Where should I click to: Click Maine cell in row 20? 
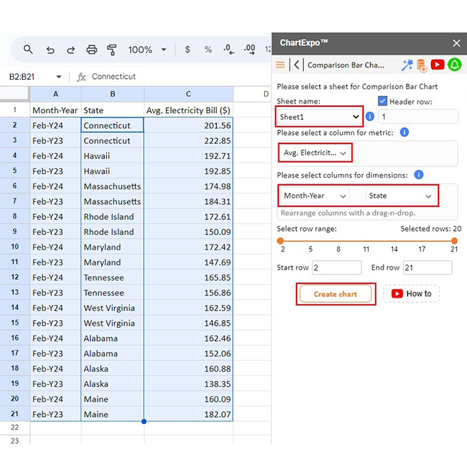tap(113, 399)
